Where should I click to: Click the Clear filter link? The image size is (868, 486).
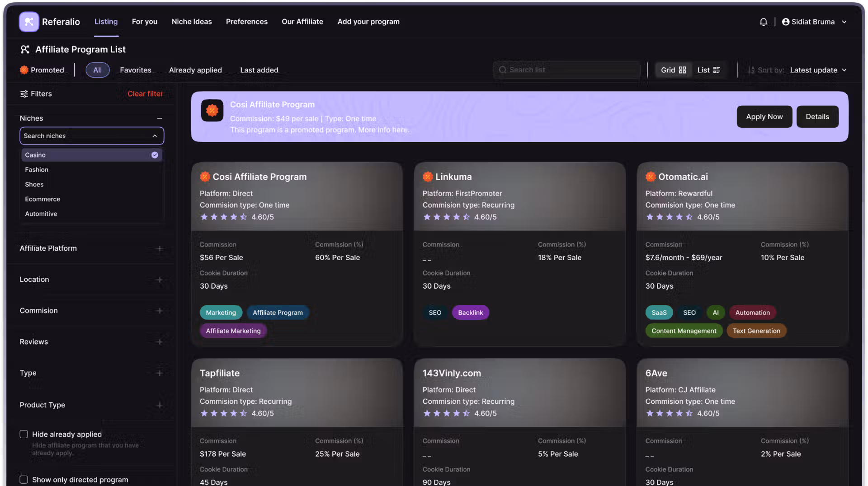point(145,94)
